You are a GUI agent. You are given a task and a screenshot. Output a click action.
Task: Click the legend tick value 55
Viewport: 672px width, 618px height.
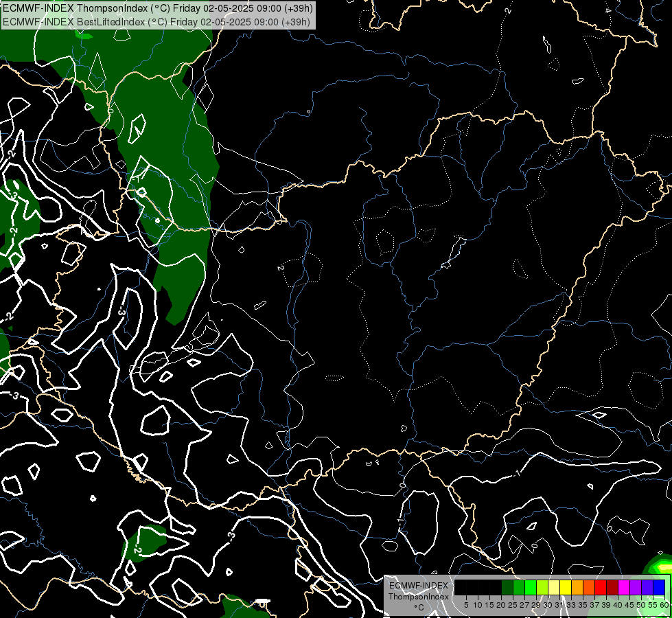653,605
